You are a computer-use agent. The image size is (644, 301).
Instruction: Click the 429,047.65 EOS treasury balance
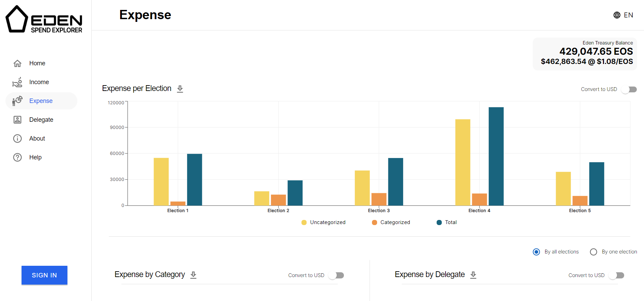[x=596, y=51]
